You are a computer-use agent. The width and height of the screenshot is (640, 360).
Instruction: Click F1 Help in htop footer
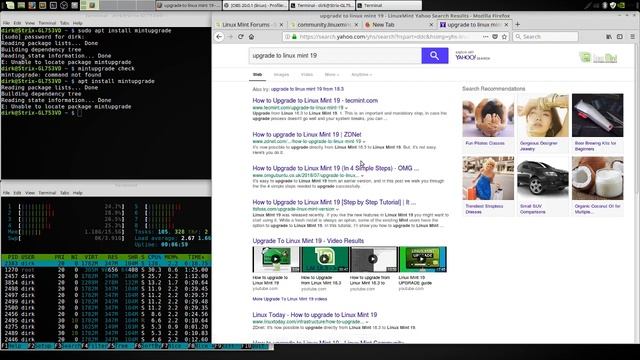[x=13, y=346]
